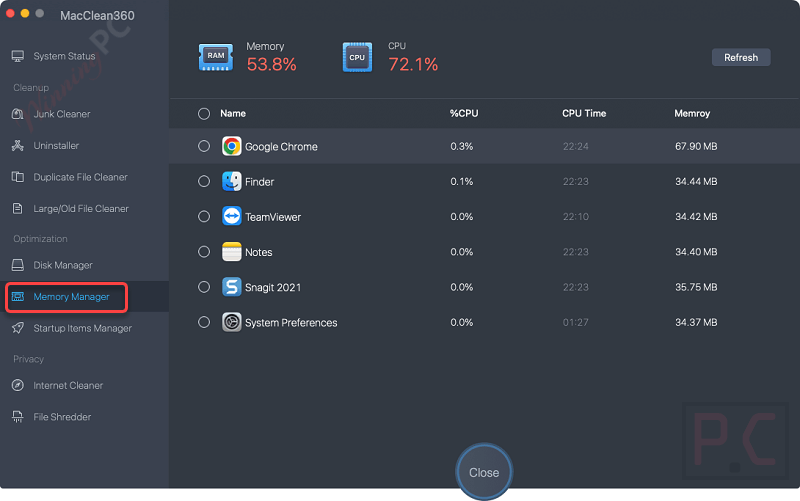Click the Notes app icon

232,252
